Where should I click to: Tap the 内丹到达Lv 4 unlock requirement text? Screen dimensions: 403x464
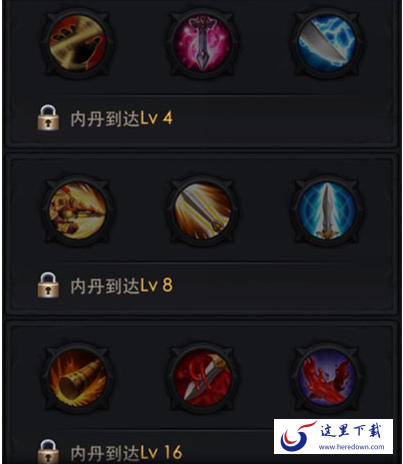pyautogui.click(x=122, y=118)
